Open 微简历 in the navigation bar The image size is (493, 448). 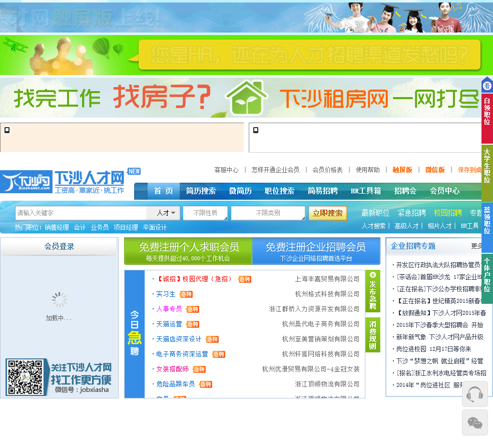(240, 191)
